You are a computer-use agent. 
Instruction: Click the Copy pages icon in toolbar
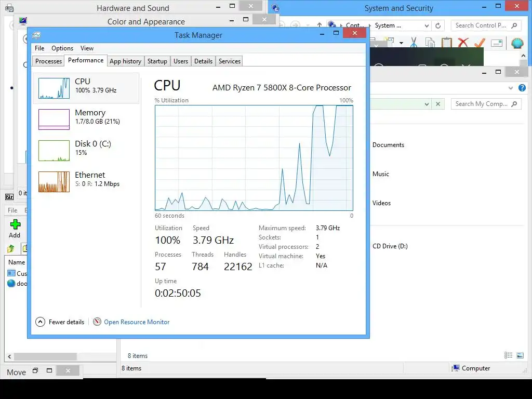point(430,43)
